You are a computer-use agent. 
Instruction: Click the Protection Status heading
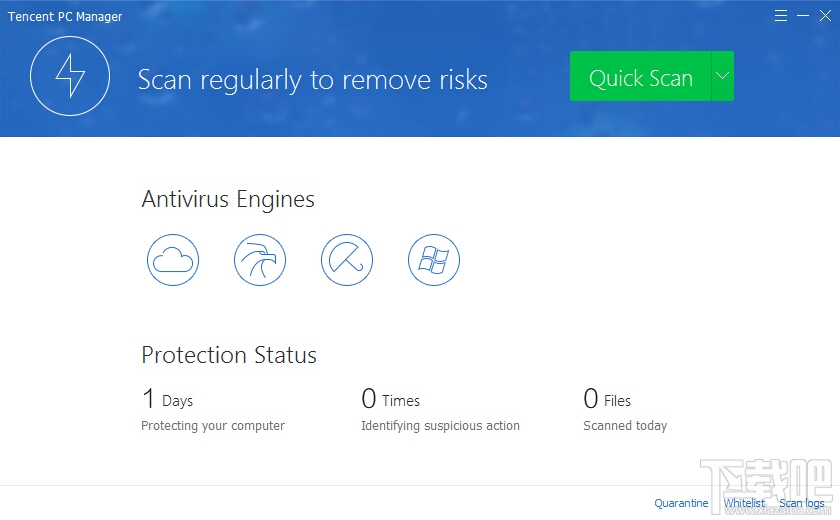click(x=229, y=355)
